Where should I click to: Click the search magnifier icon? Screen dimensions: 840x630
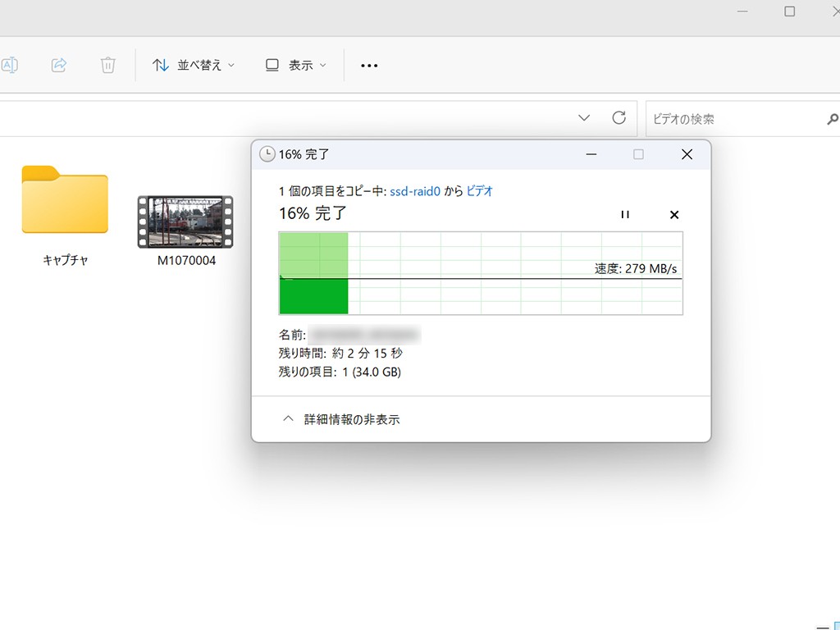tap(833, 119)
